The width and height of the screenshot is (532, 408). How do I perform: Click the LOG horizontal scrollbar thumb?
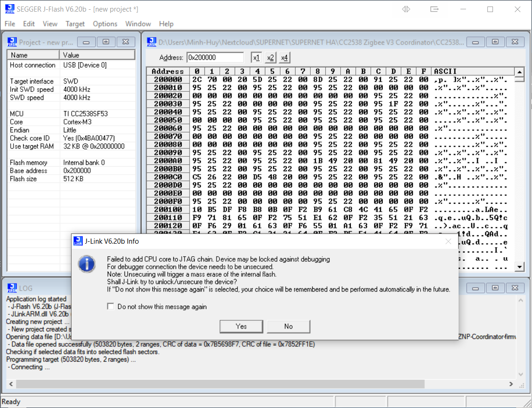click(x=220, y=384)
